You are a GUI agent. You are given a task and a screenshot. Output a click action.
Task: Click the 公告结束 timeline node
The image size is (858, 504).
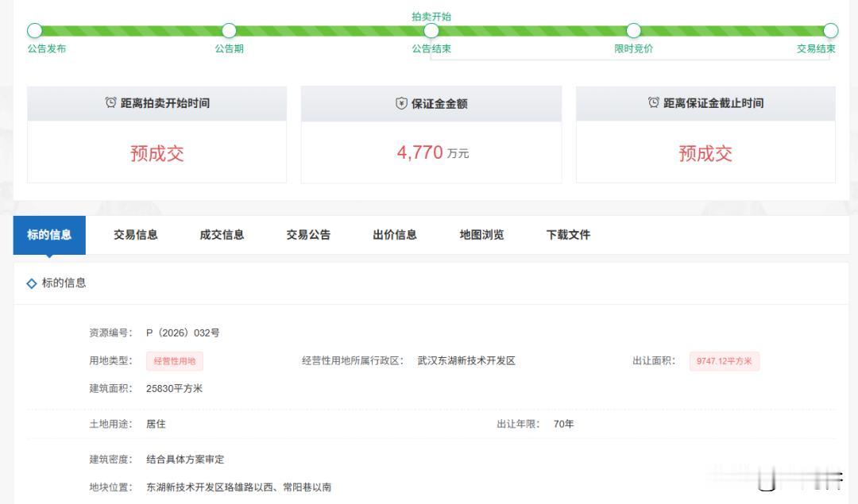pos(431,30)
